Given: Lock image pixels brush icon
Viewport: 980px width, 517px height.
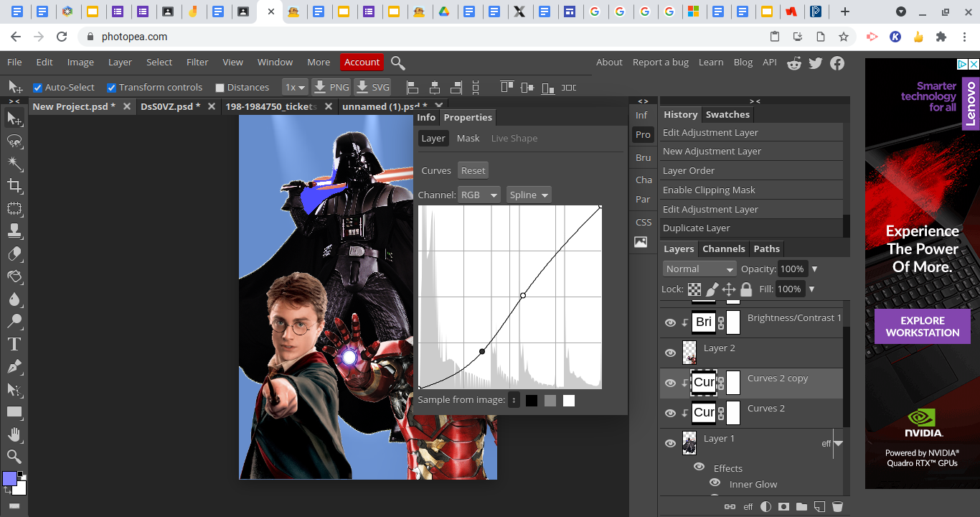Looking at the screenshot, I should pos(712,289).
